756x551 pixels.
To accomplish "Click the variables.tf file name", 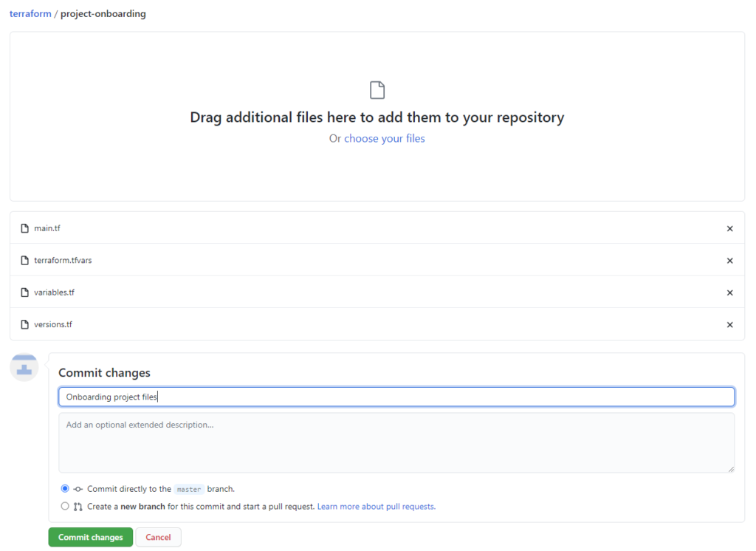I will point(54,292).
